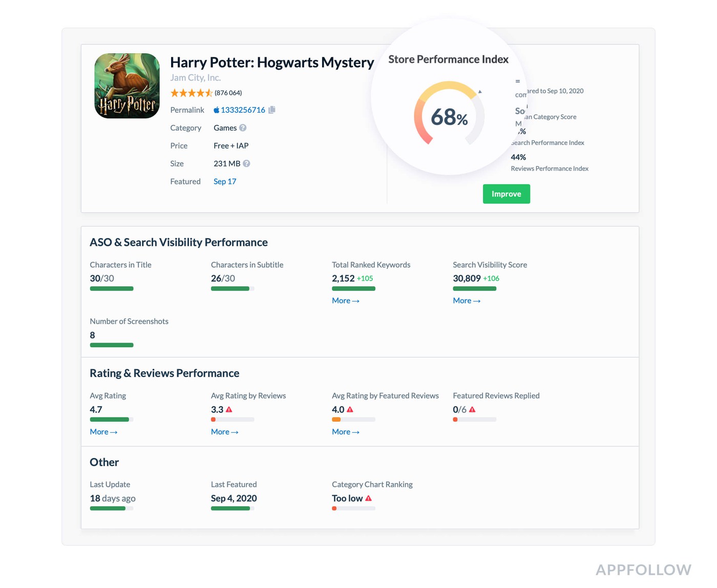The image size is (717, 588).
Task: Open the Sep 17 featured link
Action: [x=225, y=181]
